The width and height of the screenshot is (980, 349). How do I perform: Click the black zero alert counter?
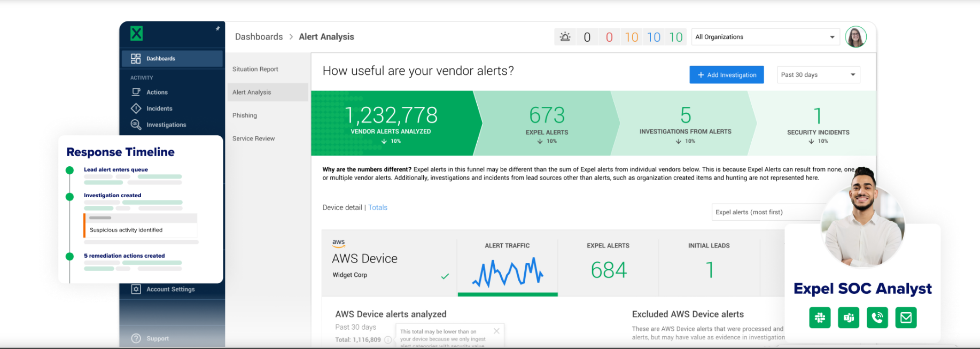pyautogui.click(x=587, y=37)
